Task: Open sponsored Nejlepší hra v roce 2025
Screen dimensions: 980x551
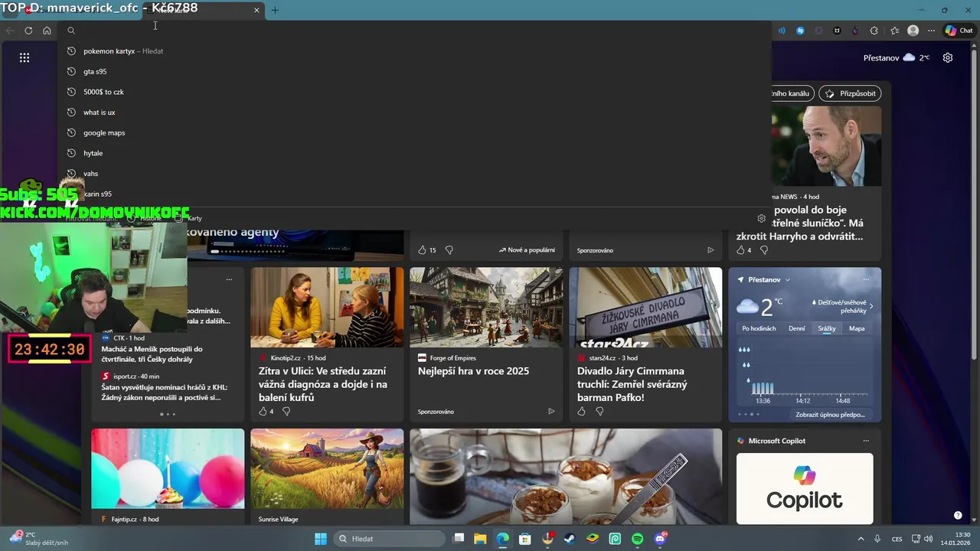Action: point(473,371)
